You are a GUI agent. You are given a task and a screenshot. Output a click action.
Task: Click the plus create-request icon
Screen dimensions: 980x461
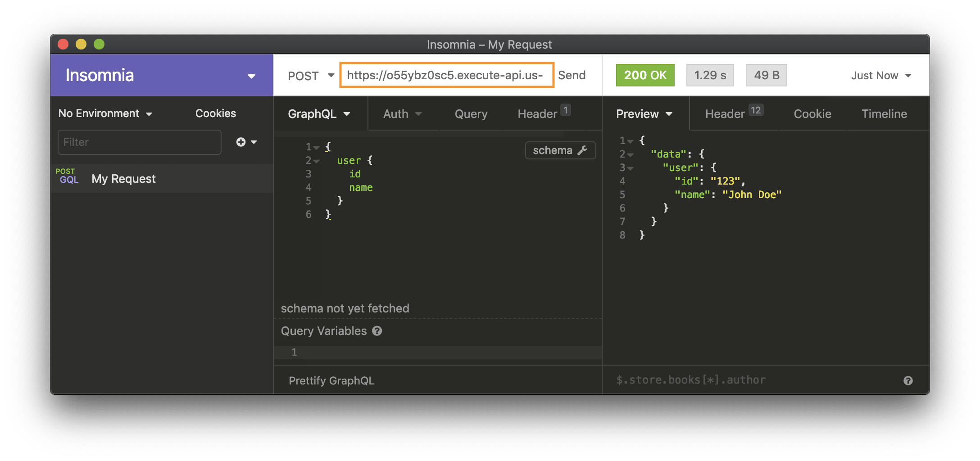tap(246, 142)
